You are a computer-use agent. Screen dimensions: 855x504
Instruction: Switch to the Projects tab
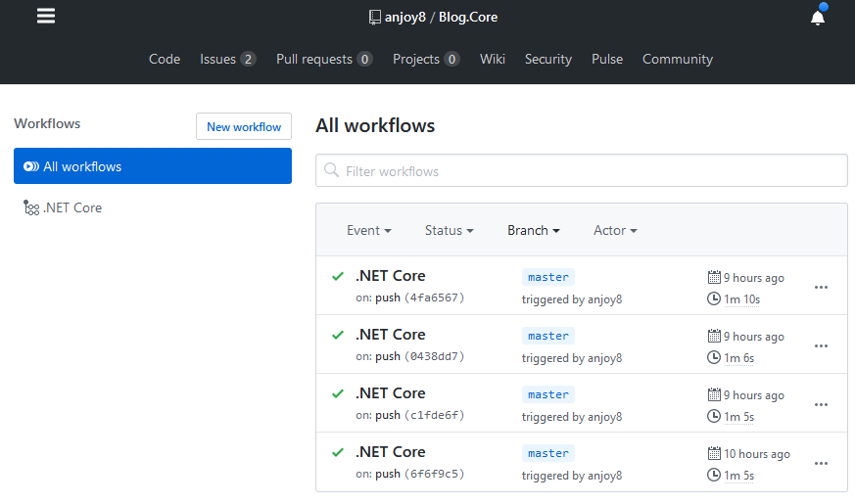(426, 59)
